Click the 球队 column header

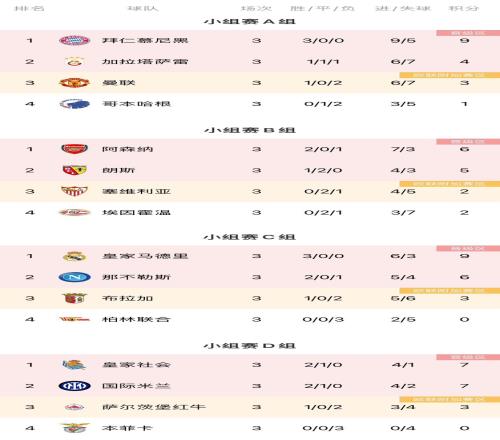[143, 8]
